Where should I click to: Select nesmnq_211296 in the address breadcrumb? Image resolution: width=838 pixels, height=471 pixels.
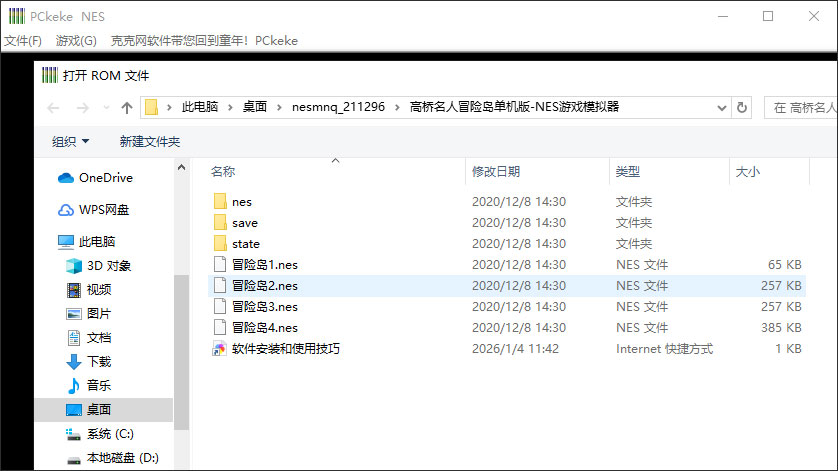(338, 107)
